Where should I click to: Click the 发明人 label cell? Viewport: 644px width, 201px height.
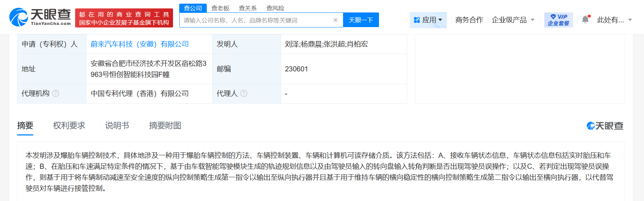tap(247, 44)
